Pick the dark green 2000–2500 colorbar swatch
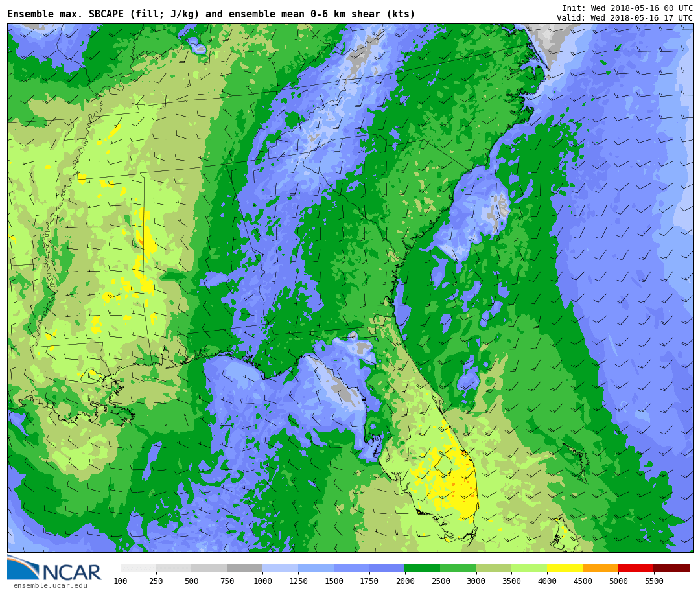 click(423, 568)
